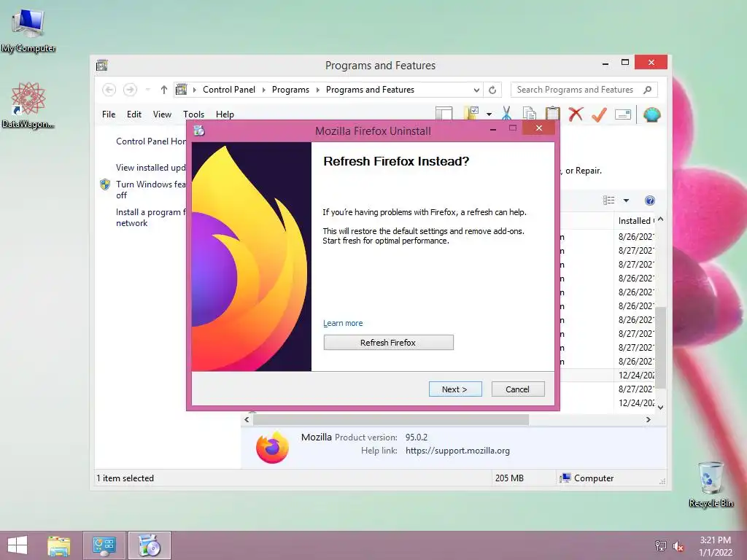Click the up one level arrow

[164, 90]
